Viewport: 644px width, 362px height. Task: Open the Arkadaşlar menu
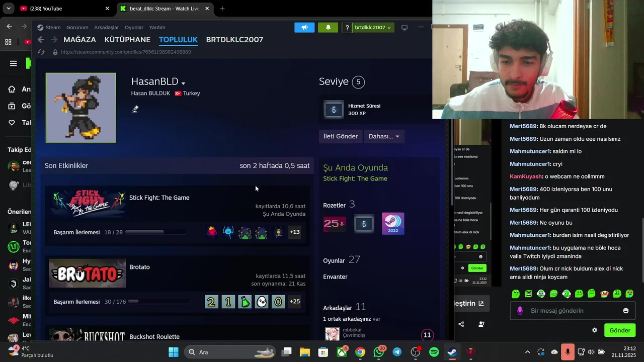pyautogui.click(x=107, y=28)
